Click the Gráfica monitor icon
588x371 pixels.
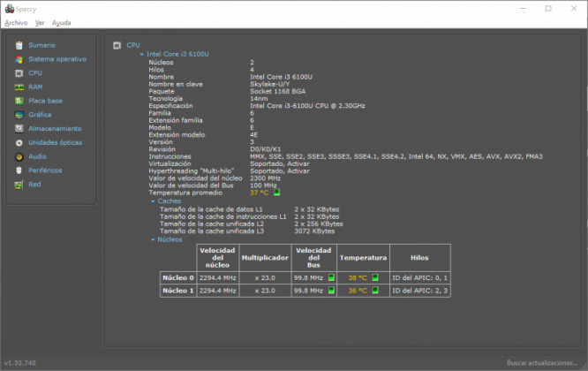tap(19, 115)
